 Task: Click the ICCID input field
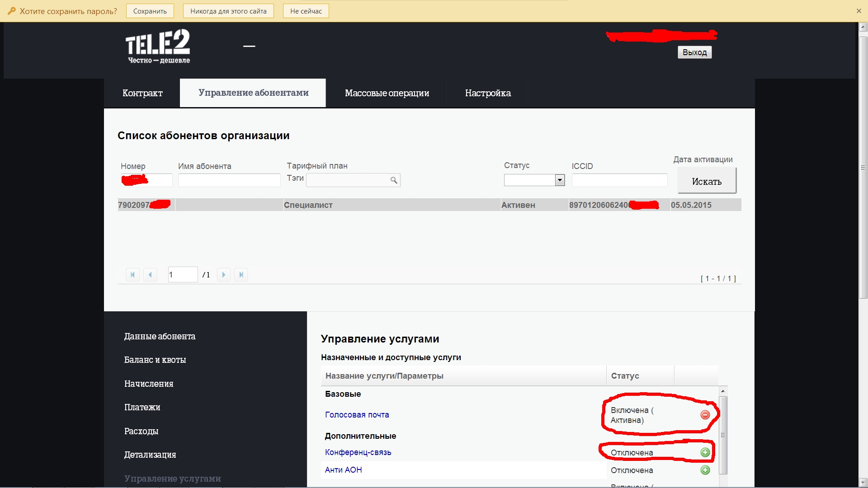click(x=619, y=180)
